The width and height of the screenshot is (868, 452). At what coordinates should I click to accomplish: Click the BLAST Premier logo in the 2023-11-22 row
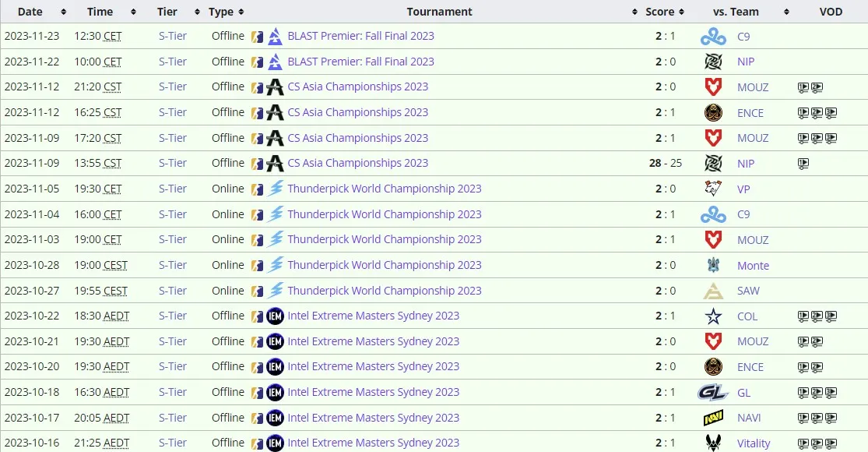[275, 62]
